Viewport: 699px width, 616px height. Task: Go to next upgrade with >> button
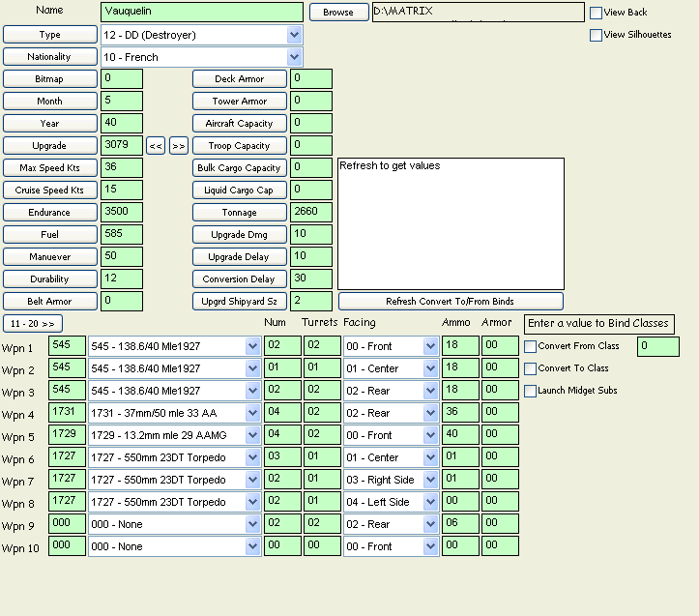(x=179, y=146)
